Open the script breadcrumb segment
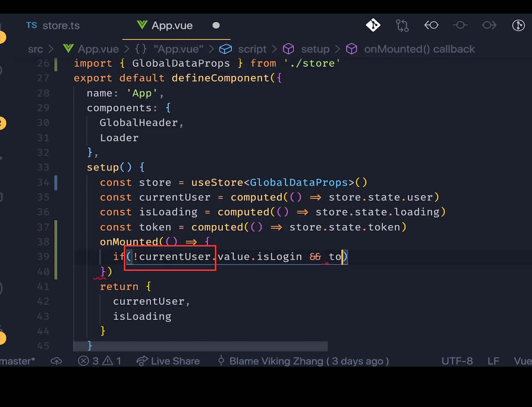This screenshot has width=532, height=407. (x=252, y=49)
